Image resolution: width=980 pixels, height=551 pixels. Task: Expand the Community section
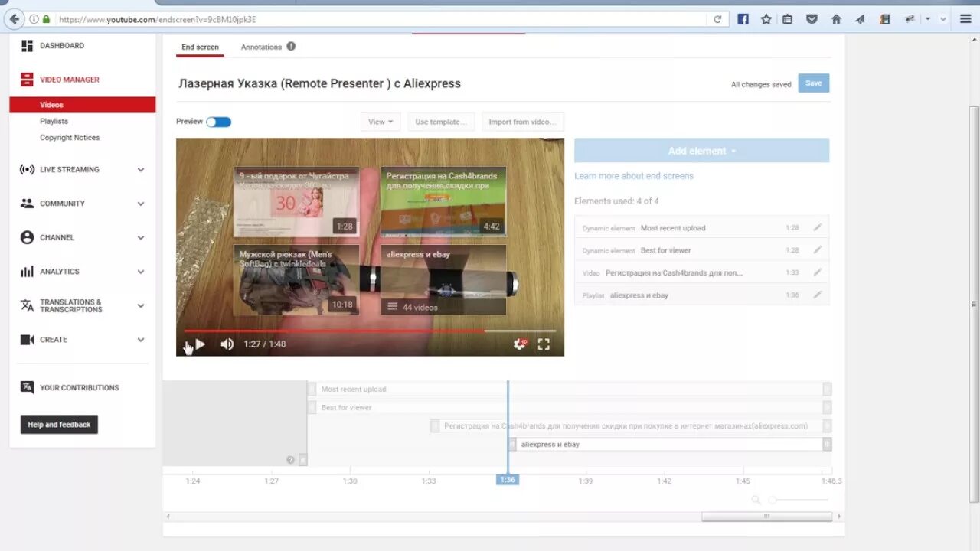141,204
